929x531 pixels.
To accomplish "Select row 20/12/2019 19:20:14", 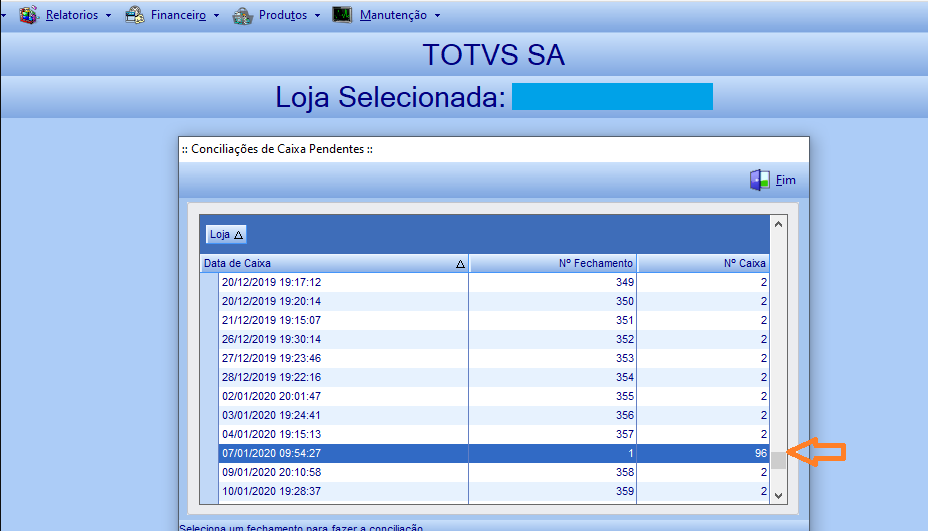I will 494,301.
